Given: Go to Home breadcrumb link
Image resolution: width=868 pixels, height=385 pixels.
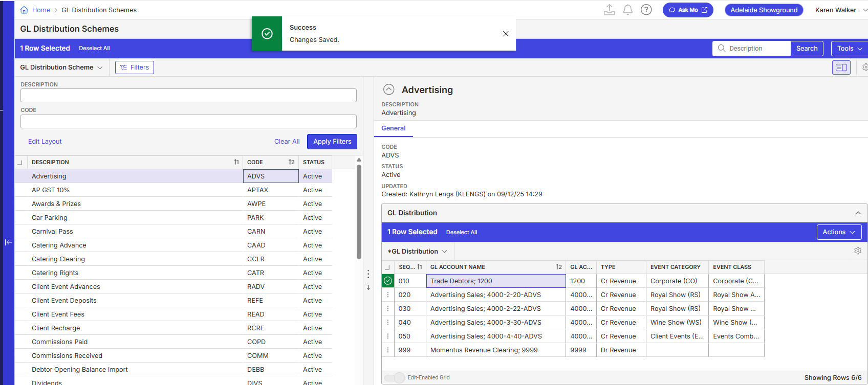Looking at the screenshot, I should point(41,10).
